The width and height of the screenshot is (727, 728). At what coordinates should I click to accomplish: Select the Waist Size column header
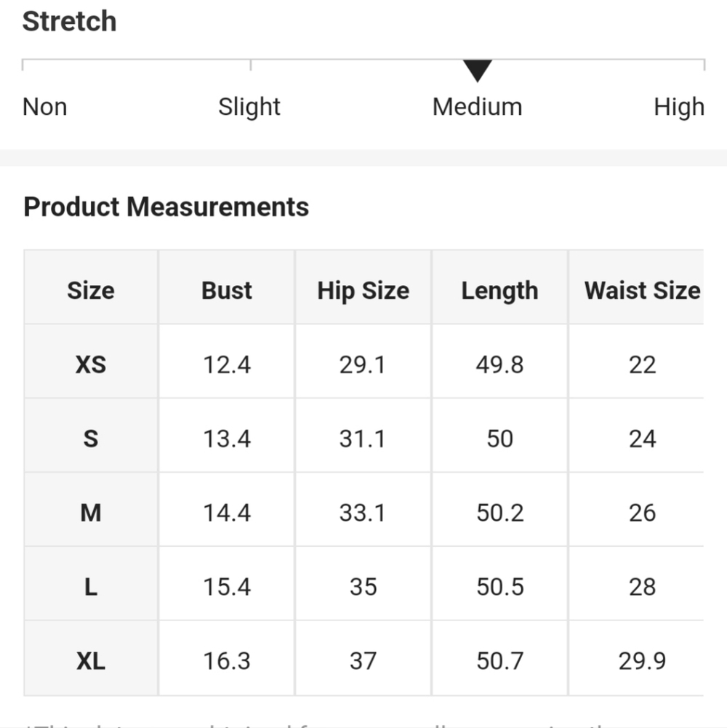click(x=642, y=290)
